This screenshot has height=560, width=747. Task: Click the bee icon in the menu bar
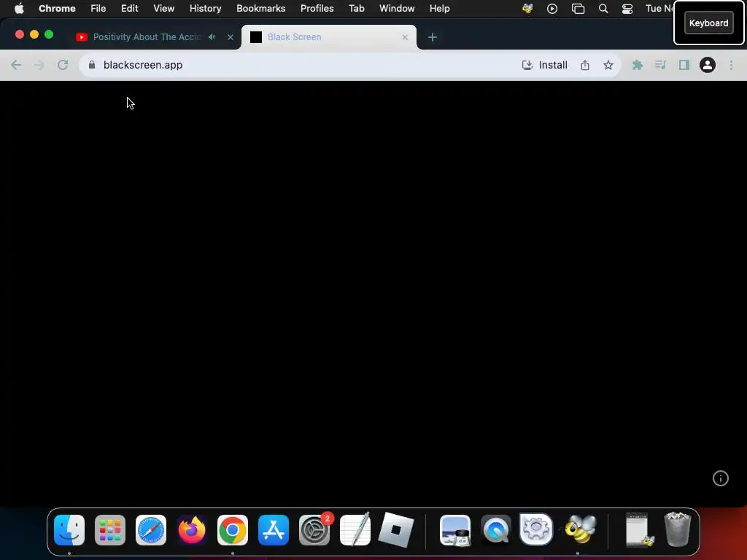pos(527,9)
